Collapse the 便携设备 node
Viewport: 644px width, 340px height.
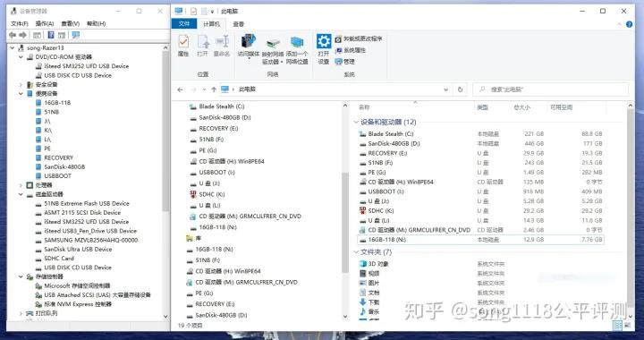21,94
